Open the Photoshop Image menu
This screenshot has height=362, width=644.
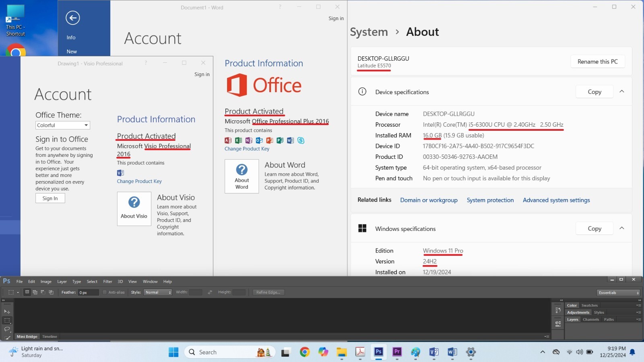coord(46,282)
